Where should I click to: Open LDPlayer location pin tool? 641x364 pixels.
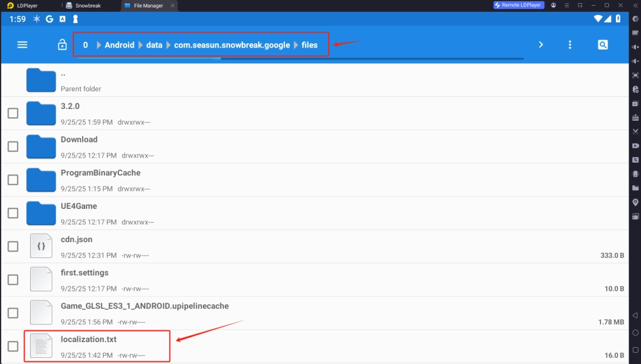coord(635,202)
